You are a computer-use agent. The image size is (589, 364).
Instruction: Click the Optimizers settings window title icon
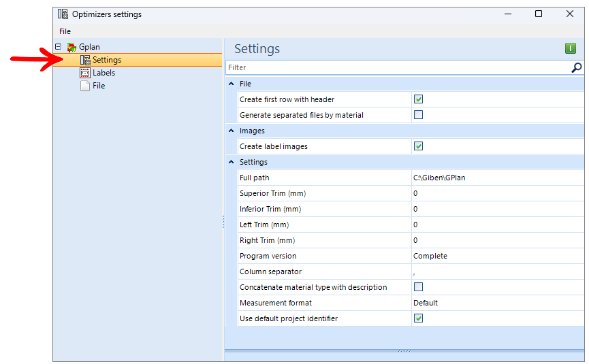[x=63, y=14]
